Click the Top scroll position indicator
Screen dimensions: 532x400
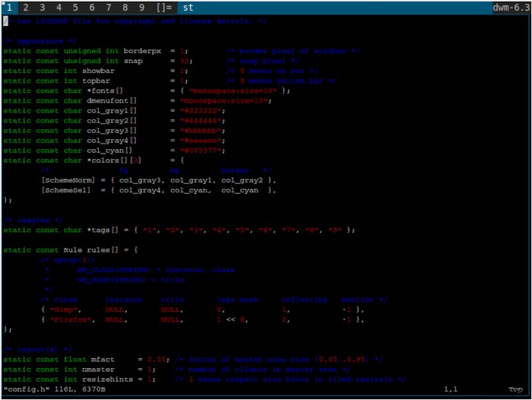(516, 389)
